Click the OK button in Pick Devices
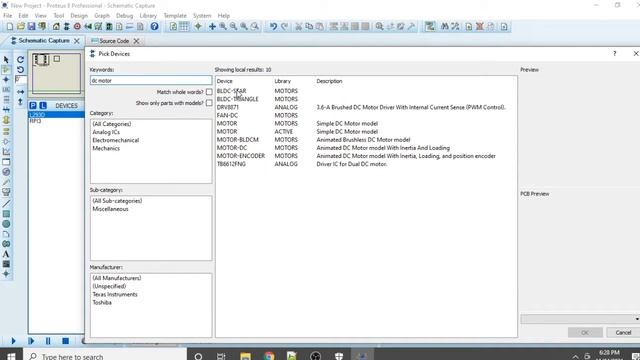The height and width of the screenshot is (360, 640). pos(585,333)
